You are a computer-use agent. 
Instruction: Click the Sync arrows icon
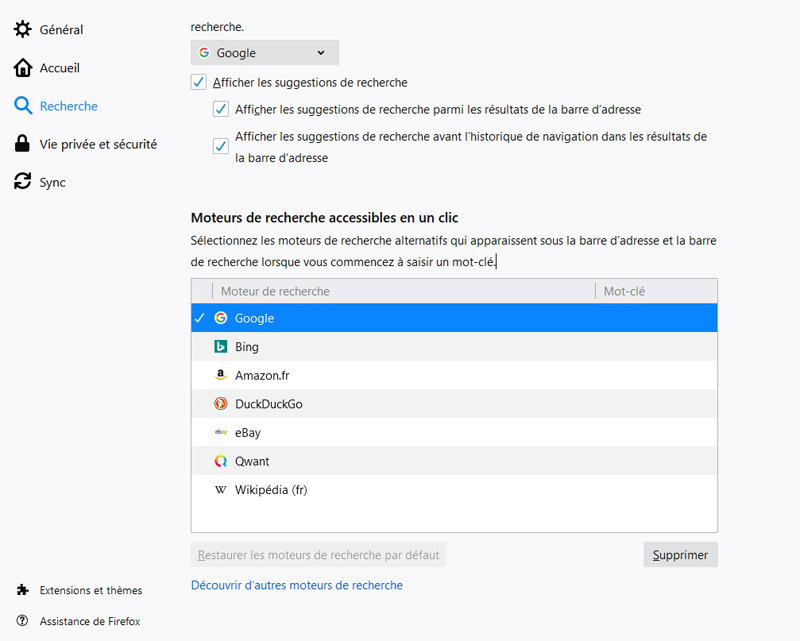click(x=22, y=182)
